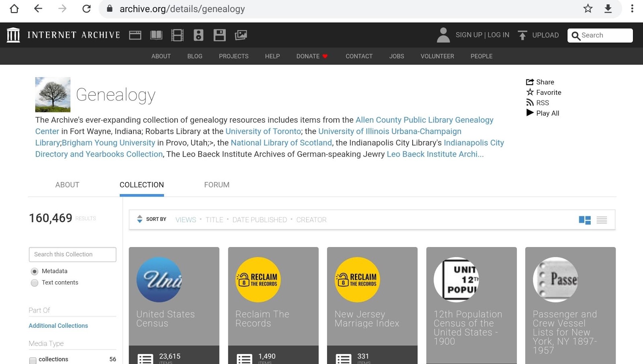Open browser downloads icon

coord(608,8)
